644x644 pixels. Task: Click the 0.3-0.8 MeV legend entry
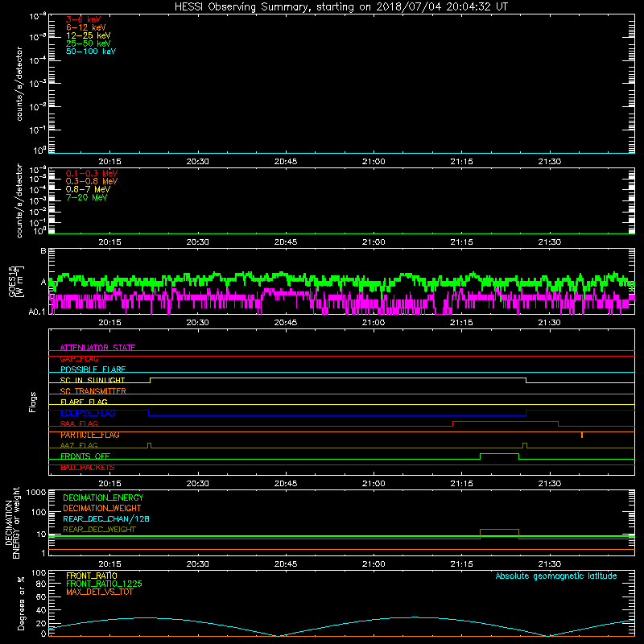click(92, 181)
